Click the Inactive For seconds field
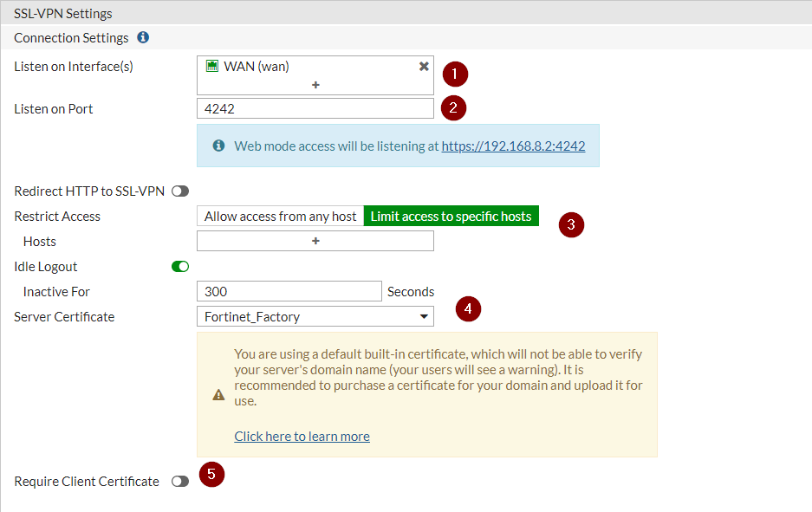The image size is (812, 512). [x=289, y=292]
